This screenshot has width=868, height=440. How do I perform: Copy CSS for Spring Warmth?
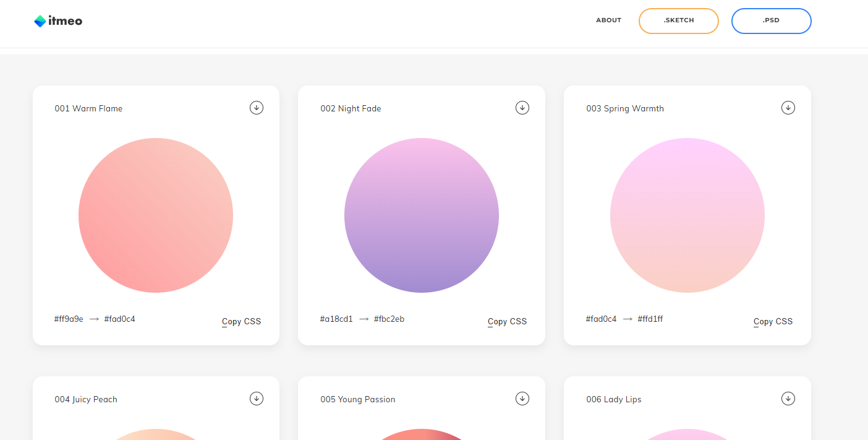pyautogui.click(x=773, y=321)
